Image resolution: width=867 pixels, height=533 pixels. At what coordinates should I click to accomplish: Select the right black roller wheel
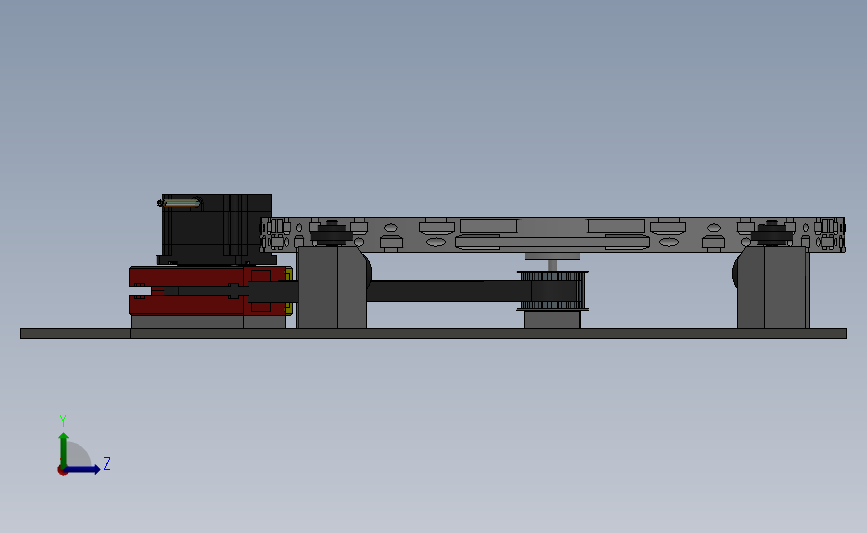[x=772, y=233]
